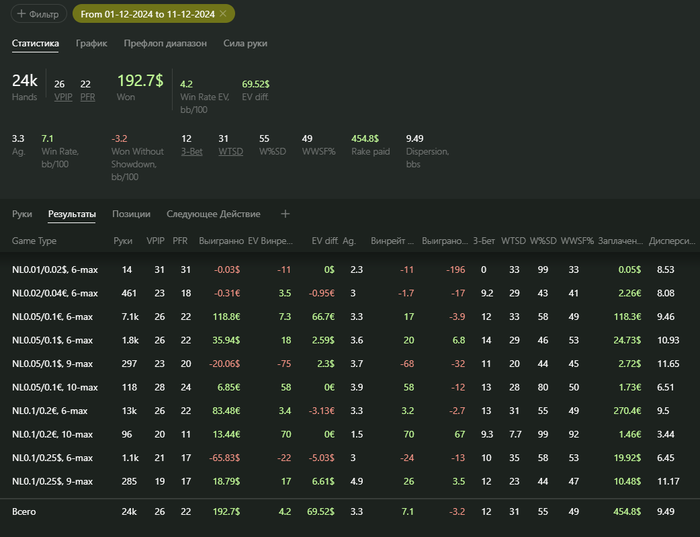Image resolution: width=700 pixels, height=537 pixels.
Task: Add a new report tab with plus icon
Action: point(285,214)
